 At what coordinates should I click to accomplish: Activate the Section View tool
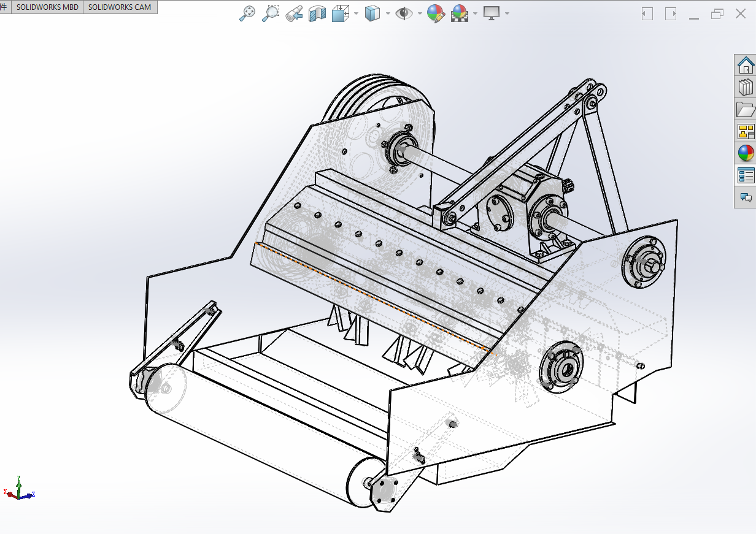coord(317,13)
